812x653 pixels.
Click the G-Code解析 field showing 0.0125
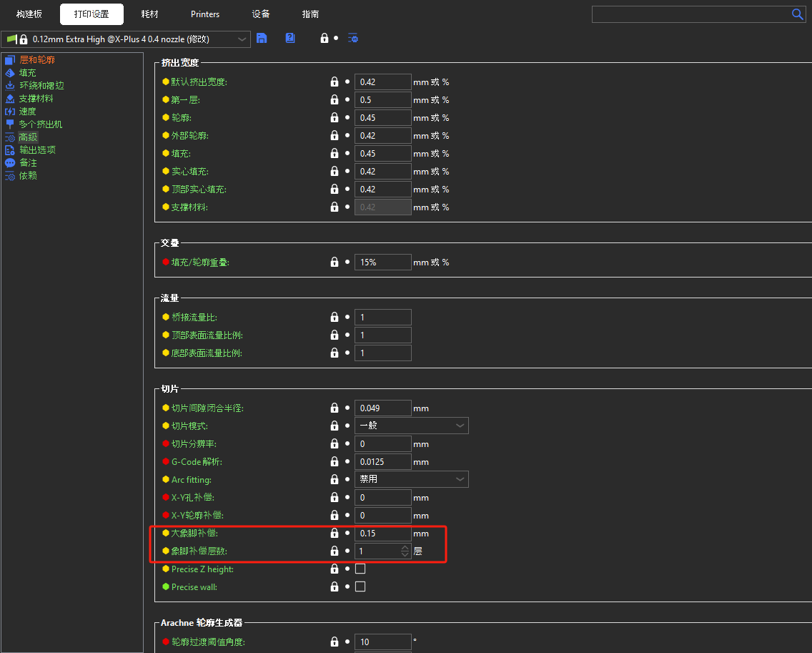(x=382, y=462)
